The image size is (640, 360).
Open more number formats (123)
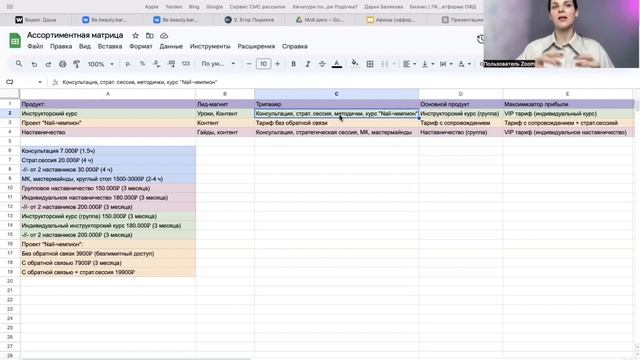click(186, 64)
